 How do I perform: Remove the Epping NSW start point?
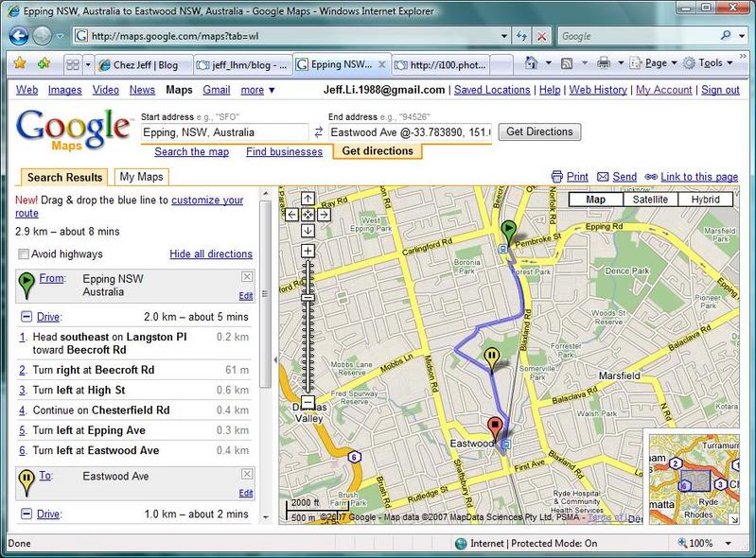pos(247,277)
